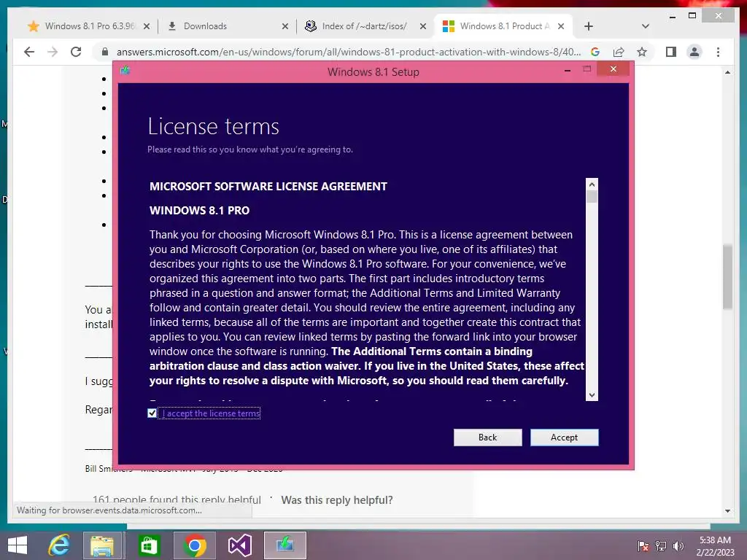Click the 'WINDOWS 8.1 PRO' heading text

pyautogui.click(x=199, y=211)
